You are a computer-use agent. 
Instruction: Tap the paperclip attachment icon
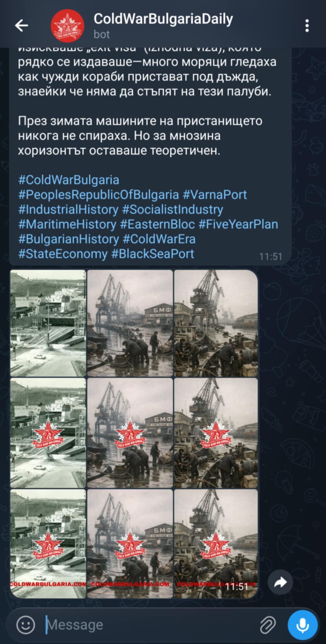(268, 625)
